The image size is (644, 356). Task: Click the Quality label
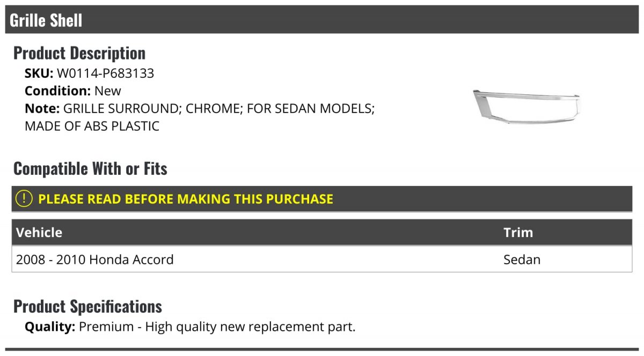(x=50, y=327)
